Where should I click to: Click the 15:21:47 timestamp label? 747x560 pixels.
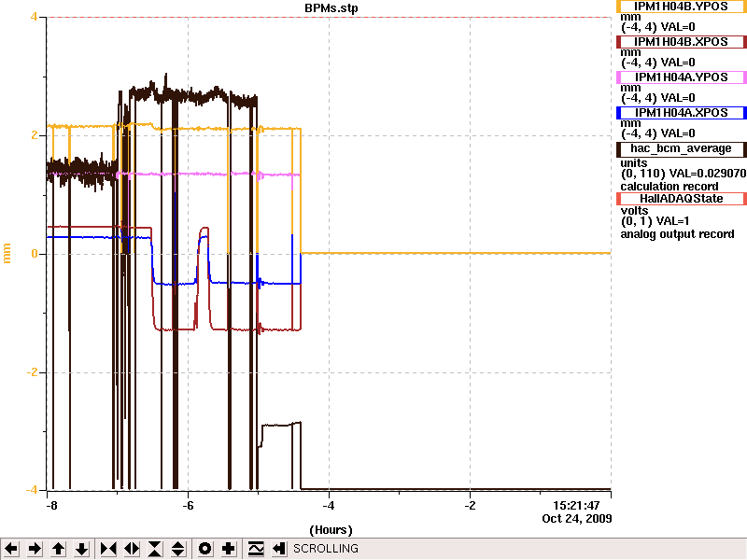tap(576, 506)
